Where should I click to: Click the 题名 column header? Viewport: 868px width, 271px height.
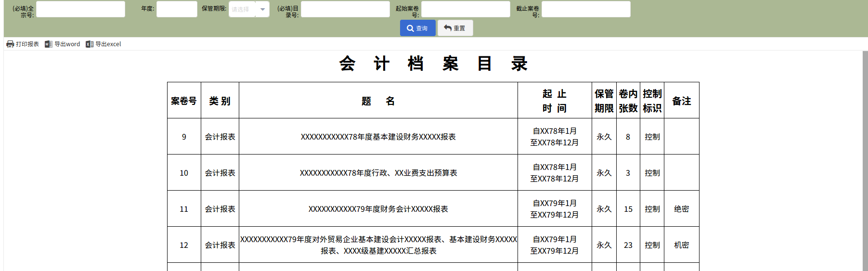tap(378, 101)
